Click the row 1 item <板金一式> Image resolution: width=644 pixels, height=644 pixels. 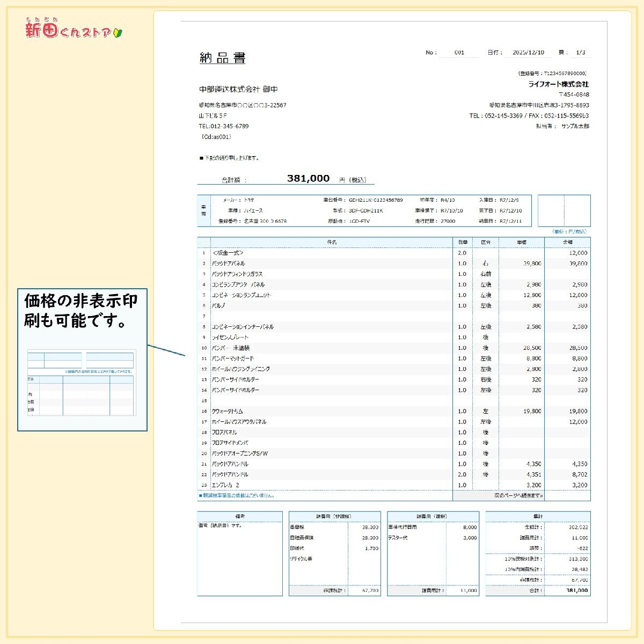pyautogui.click(x=228, y=253)
